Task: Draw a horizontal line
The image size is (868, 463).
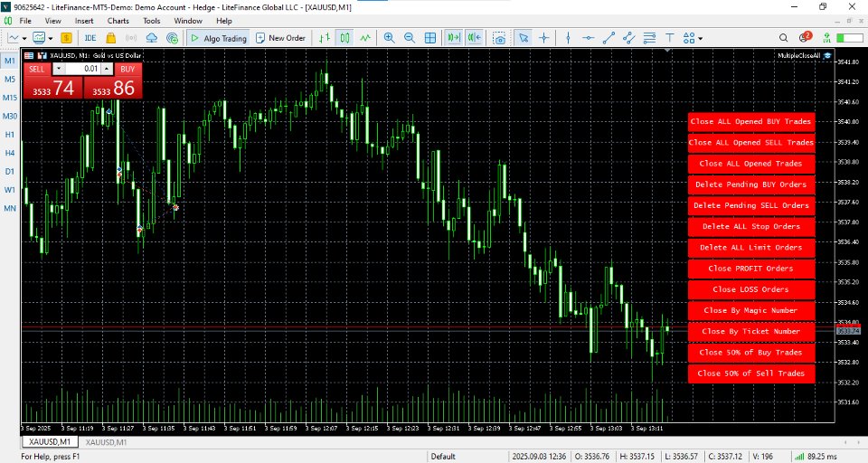Action: pyautogui.click(x=589, y=38)
